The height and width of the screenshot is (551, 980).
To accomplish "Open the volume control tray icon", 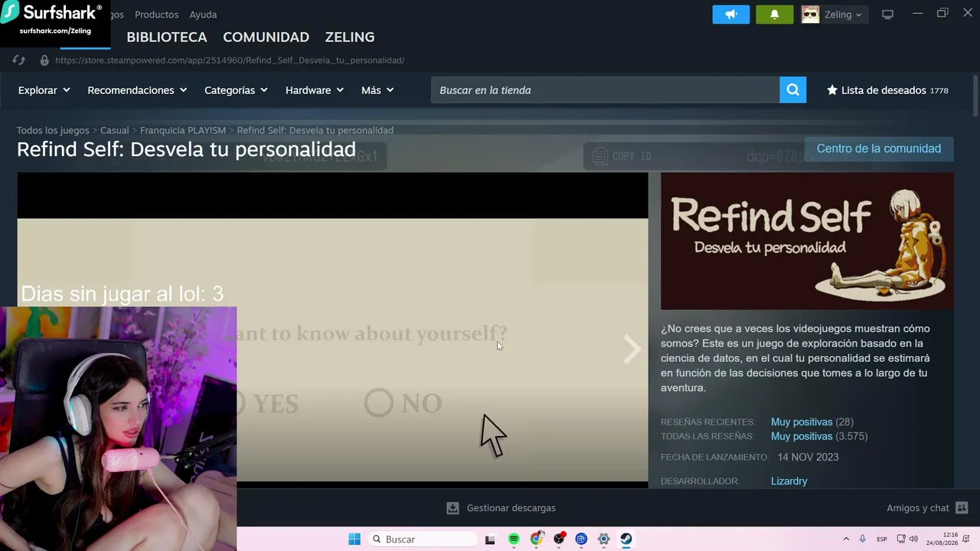I will click(913, 540).
